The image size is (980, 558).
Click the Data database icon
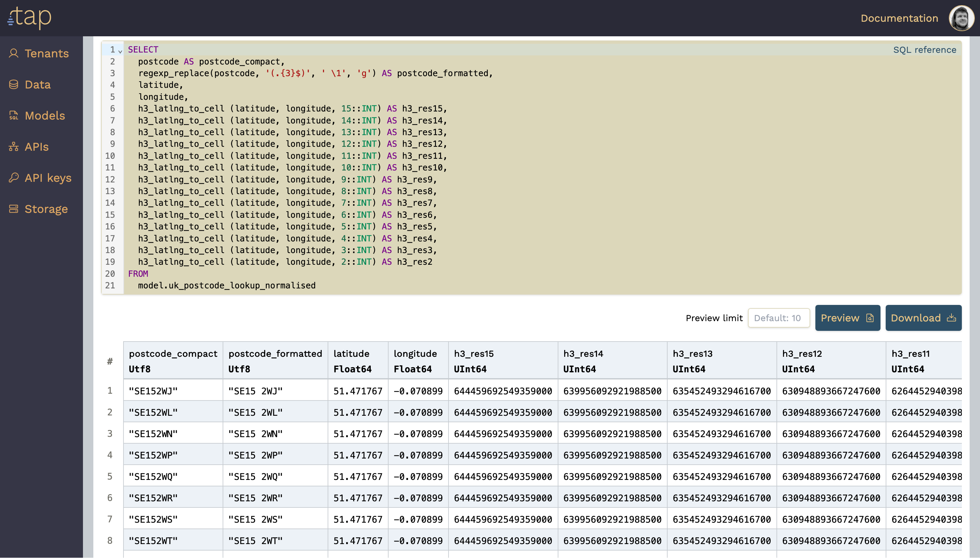[14, 84]
